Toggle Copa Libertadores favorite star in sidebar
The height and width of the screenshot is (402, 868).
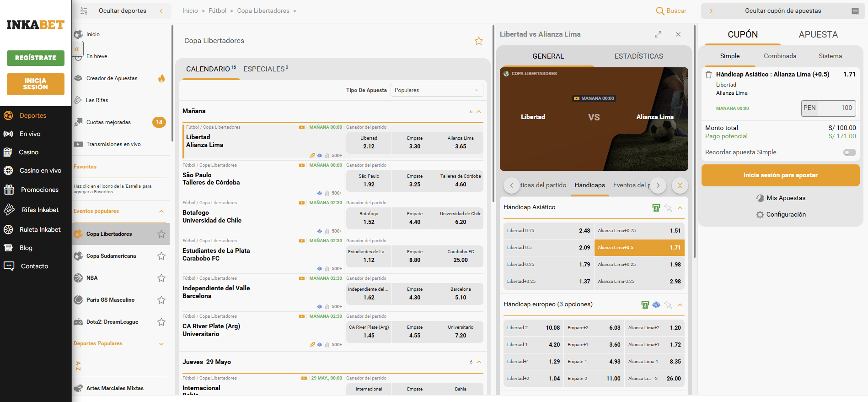(161, 234)
